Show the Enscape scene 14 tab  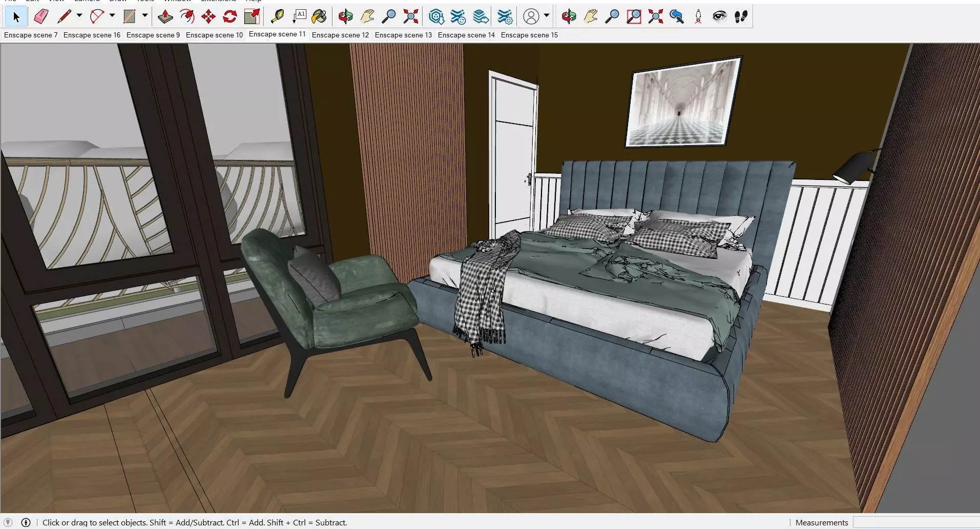click(x=466, y=35)
